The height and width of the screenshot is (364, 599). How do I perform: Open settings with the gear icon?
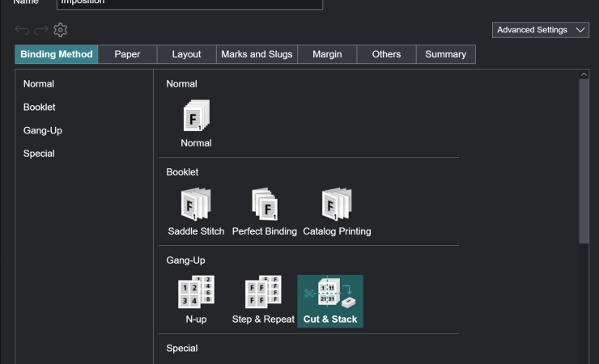[x=61, y=30]
